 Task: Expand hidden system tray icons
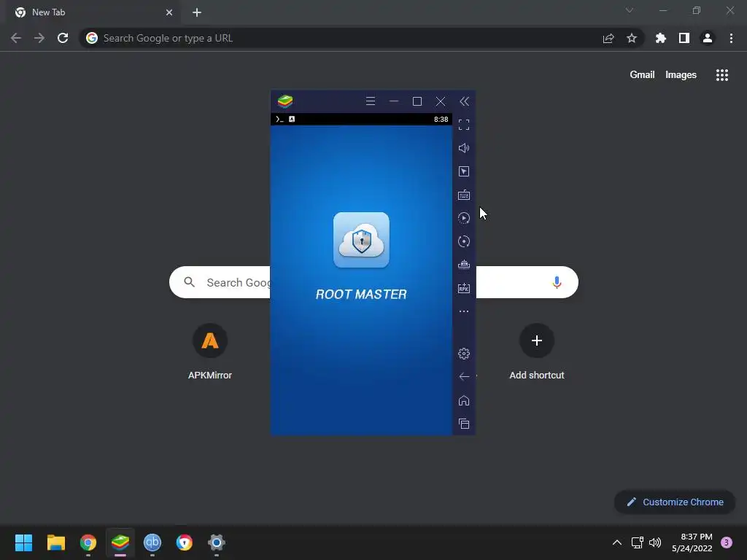(616, 542)
